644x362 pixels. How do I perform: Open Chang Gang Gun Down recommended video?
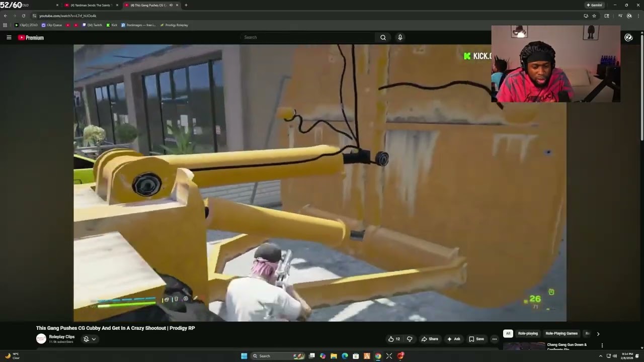(x=567, y=347)
